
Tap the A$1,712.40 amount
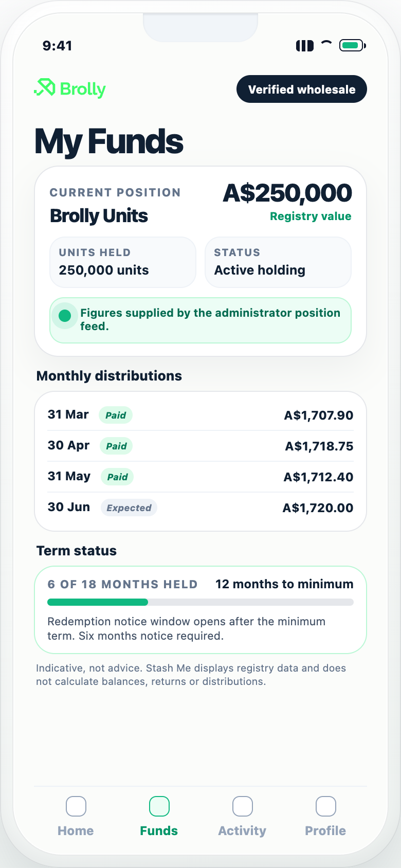[319, 477]
